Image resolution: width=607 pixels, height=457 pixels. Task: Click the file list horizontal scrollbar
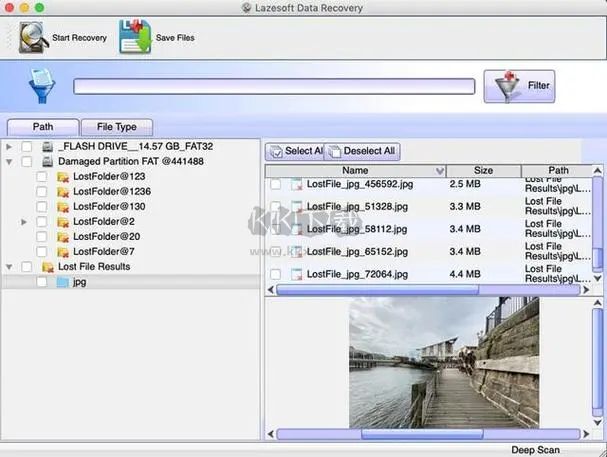click(x=420, y=290)
